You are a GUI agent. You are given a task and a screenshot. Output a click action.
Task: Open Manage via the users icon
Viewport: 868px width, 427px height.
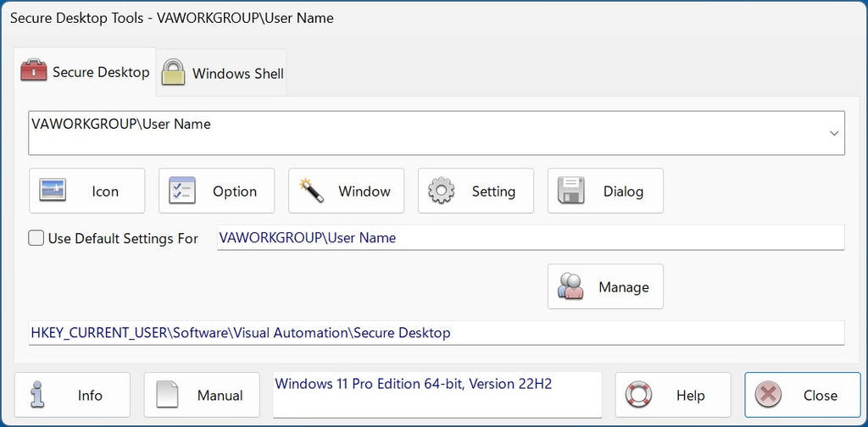[571, 287]
